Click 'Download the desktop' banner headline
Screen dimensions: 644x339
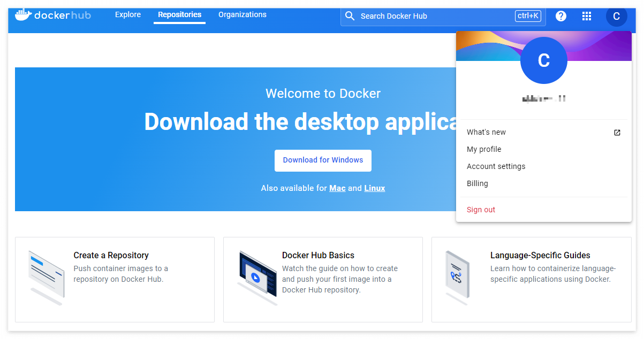(x=262, y=122)
